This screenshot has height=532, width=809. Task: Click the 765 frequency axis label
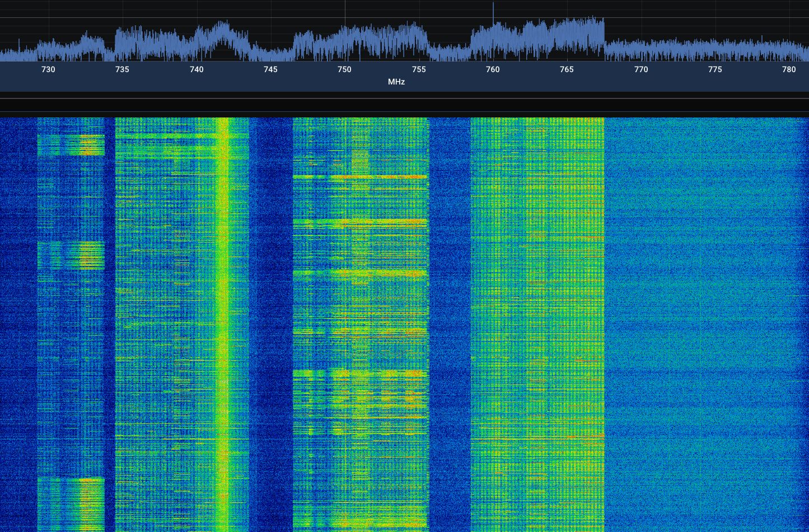(x=567, y=69)
